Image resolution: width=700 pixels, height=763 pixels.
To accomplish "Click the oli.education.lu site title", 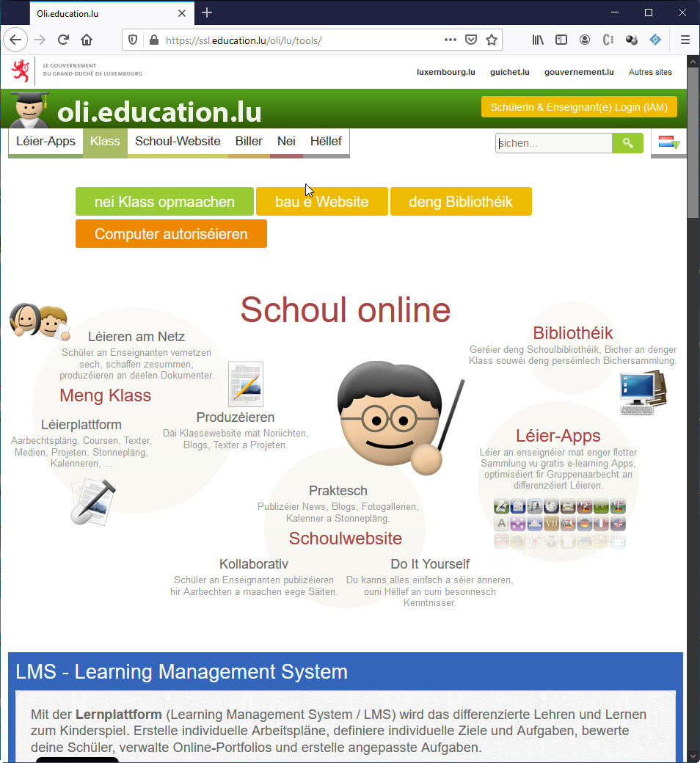I will tap(160, 112).
